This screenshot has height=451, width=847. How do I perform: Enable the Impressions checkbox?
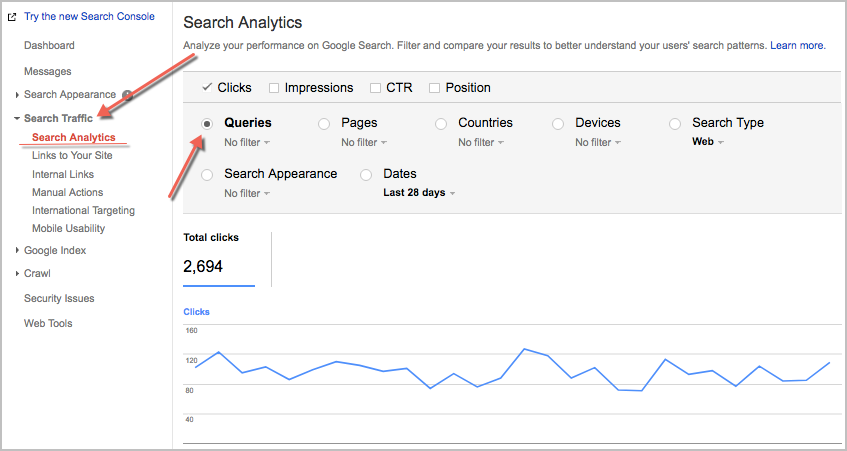(x=274, y=88)
